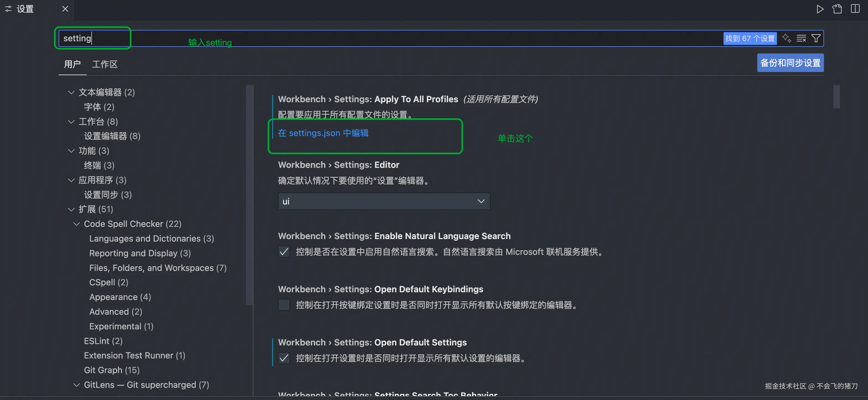Collapse the Code Spell Checker group

76,224
